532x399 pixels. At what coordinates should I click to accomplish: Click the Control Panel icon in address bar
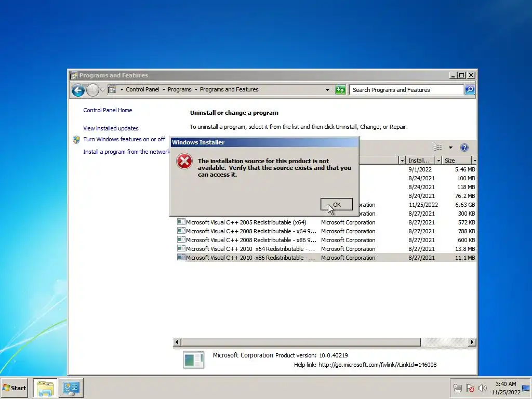[x=112, y=89]
